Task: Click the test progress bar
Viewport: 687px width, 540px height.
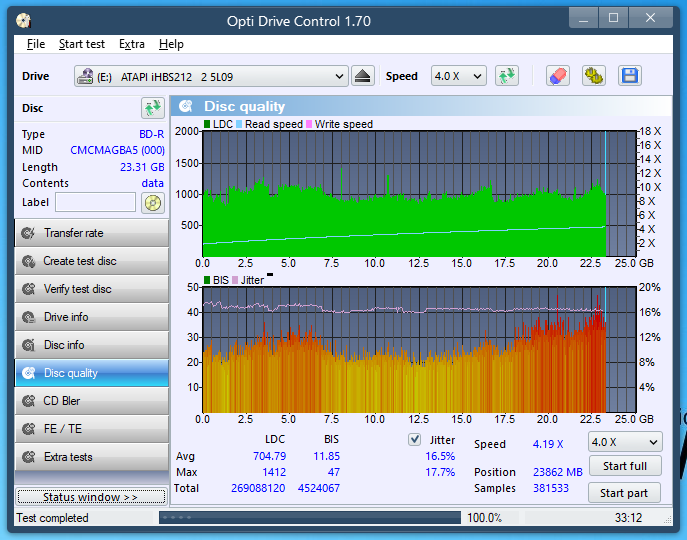Action: coord(310,517)
